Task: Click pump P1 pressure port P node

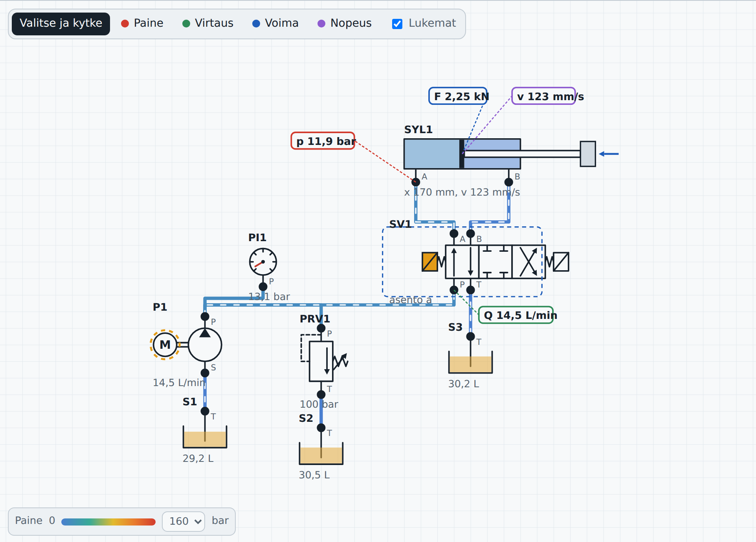Action: pos(205,316)
